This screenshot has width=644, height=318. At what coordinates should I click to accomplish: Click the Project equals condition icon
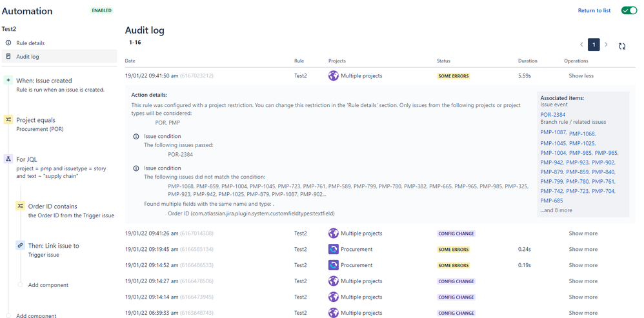[8, 120]
